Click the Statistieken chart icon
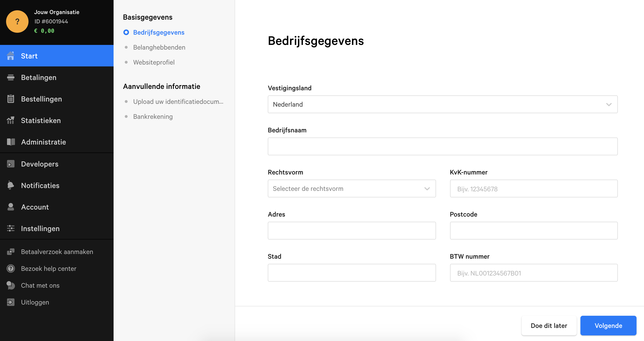Screen dimensions: 644x341 point(11,120)
